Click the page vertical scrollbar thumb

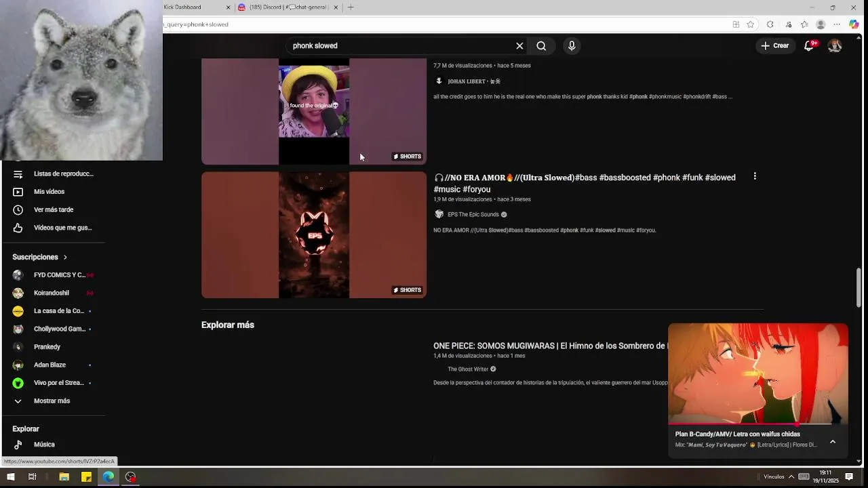859,287
